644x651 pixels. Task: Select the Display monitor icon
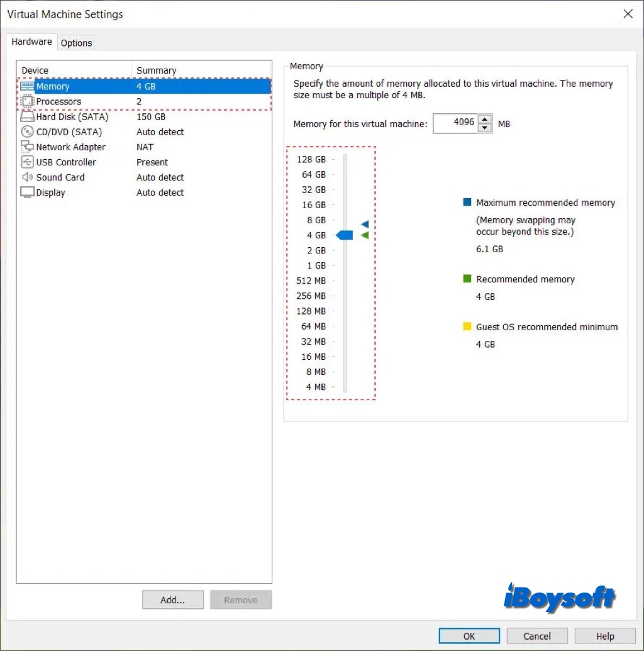27,192
